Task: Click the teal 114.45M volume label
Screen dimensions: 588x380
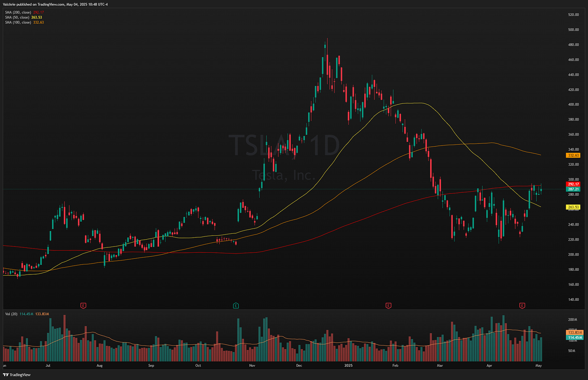Action: 575,337
